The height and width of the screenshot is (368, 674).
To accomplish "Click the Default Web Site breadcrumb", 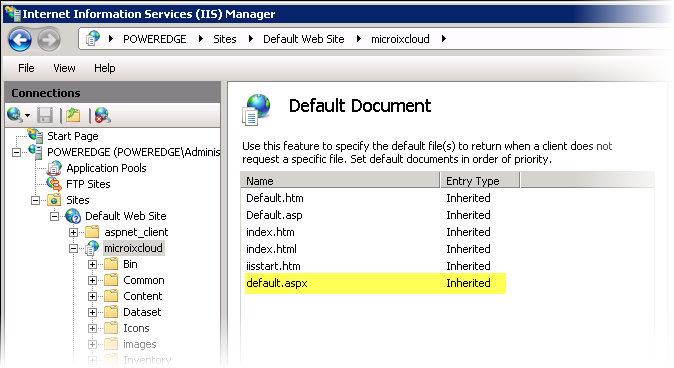I will coord(303,39).
